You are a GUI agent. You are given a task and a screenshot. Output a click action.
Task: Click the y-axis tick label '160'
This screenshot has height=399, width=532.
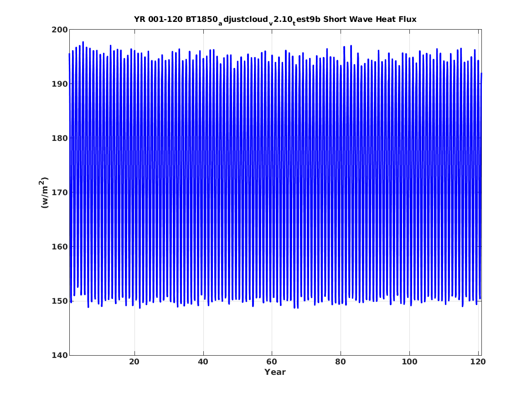click(x=59, y=247)
